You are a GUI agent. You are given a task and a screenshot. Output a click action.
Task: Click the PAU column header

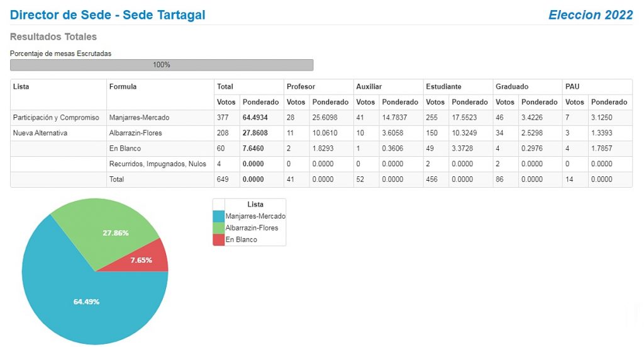coord(572,86)
